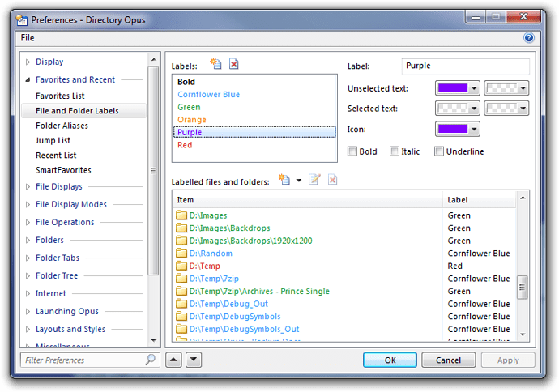Open the SmartFavorites page
Viewport: 559px width, 392px height.
(x=63, y=170)
